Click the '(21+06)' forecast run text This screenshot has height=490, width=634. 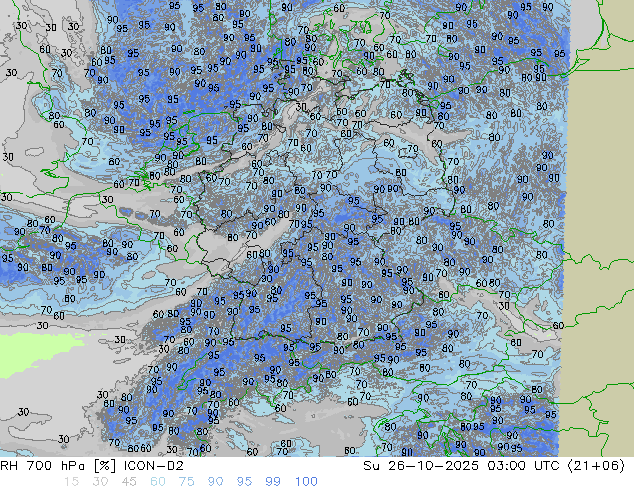(x=596, y=466)
